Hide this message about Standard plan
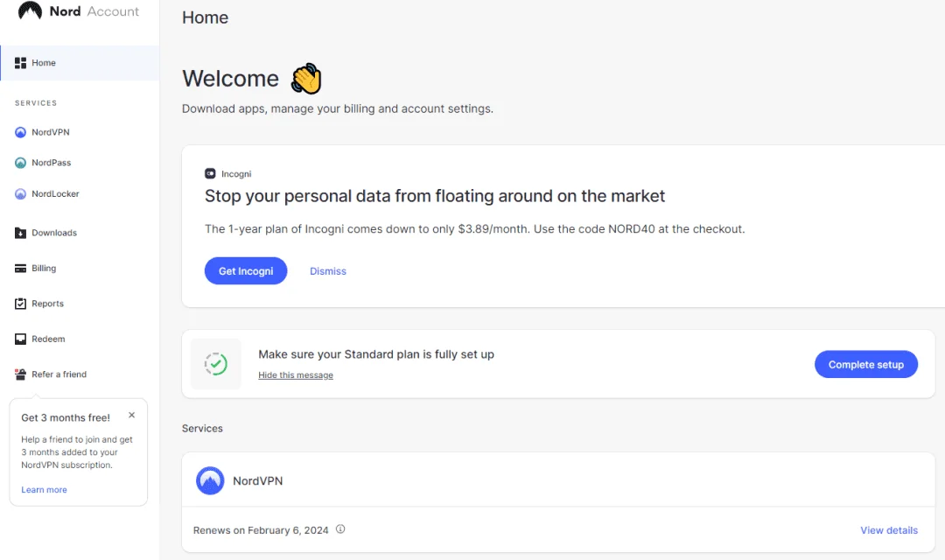Image resolution: width=945 pixels, height=560 pixels. click(x=296, y=375)
